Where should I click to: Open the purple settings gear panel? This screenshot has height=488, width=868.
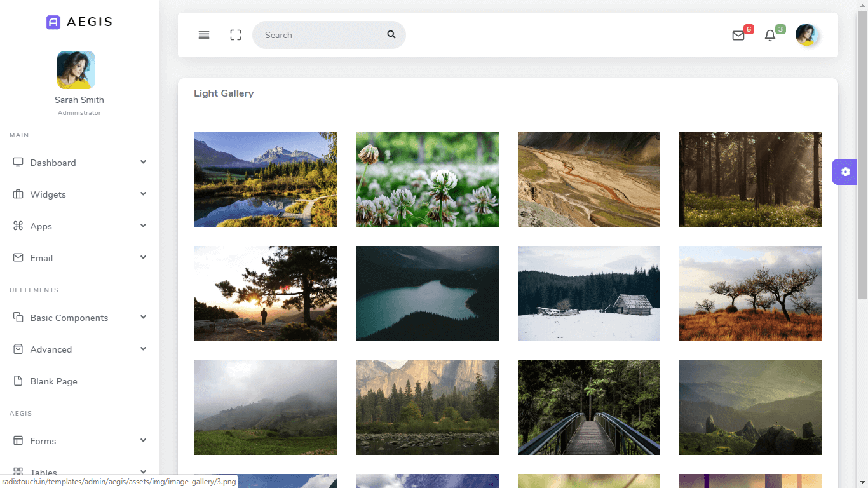[x=845, y=172]
